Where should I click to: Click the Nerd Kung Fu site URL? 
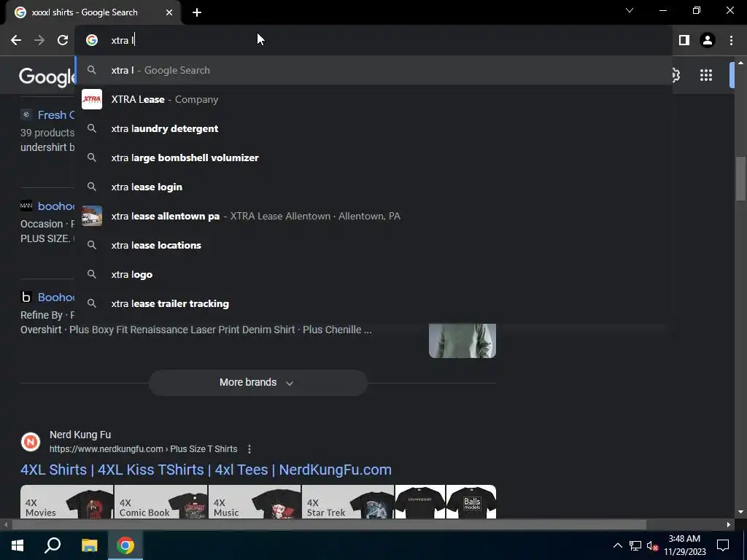tap(144, 449)
